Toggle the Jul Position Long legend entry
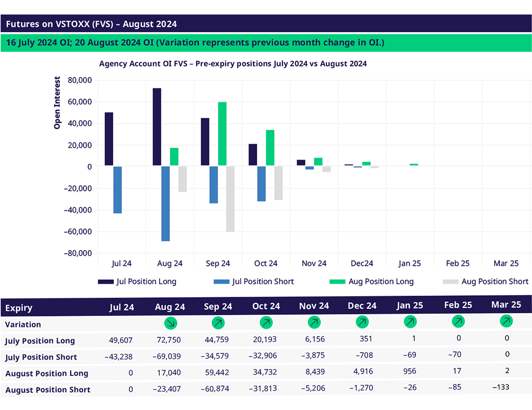The image size is (532, 410). pos(137,282)
